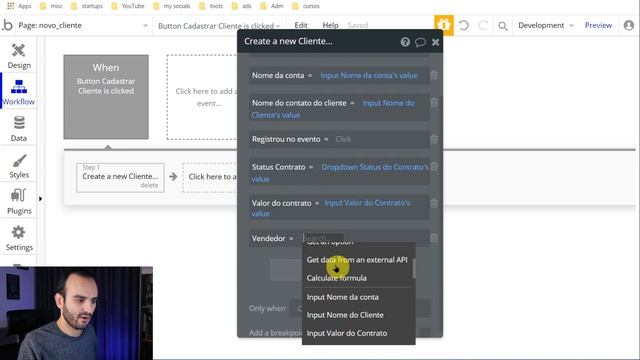640x360 pixels.
Task: Click Input Nome da conta's value expression
Action: coord(369,76)
